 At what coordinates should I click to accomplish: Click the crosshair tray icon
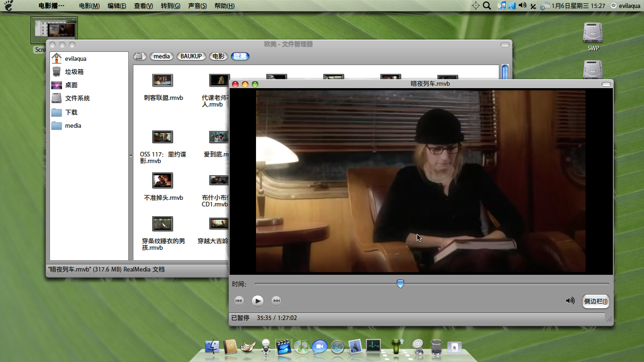pos(475,6)
